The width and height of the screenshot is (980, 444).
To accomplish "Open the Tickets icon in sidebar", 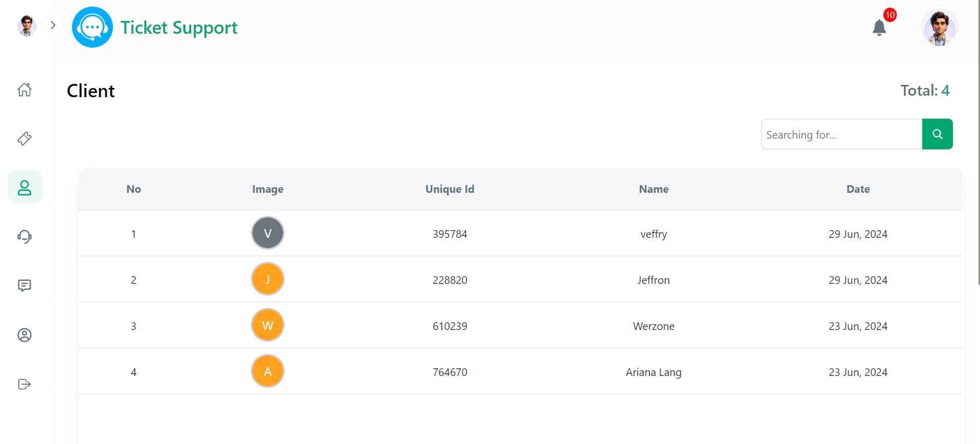I will 25,139.
